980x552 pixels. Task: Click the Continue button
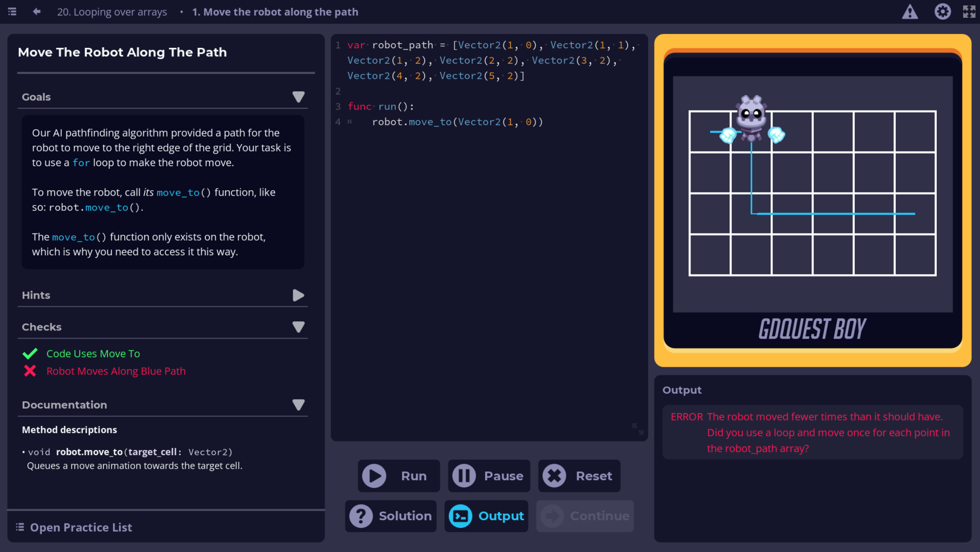585,516
